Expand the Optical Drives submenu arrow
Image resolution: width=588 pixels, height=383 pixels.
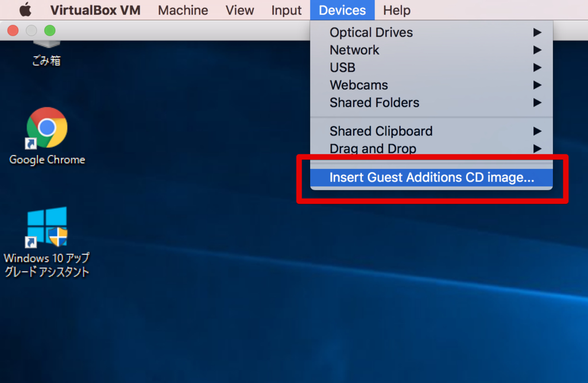537,33
